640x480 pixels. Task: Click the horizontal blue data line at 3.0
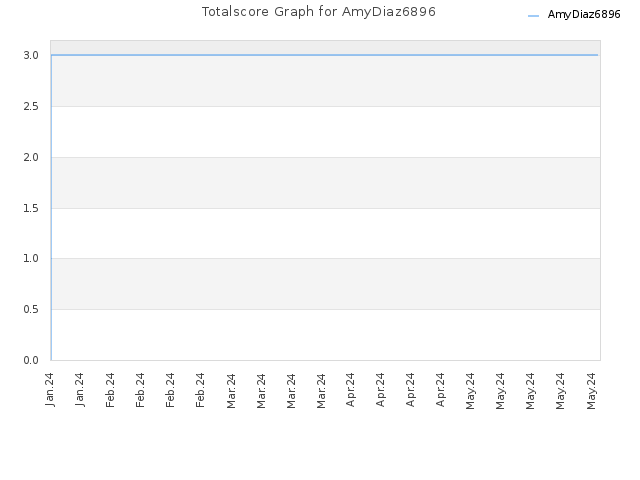(x=324, y=55)
